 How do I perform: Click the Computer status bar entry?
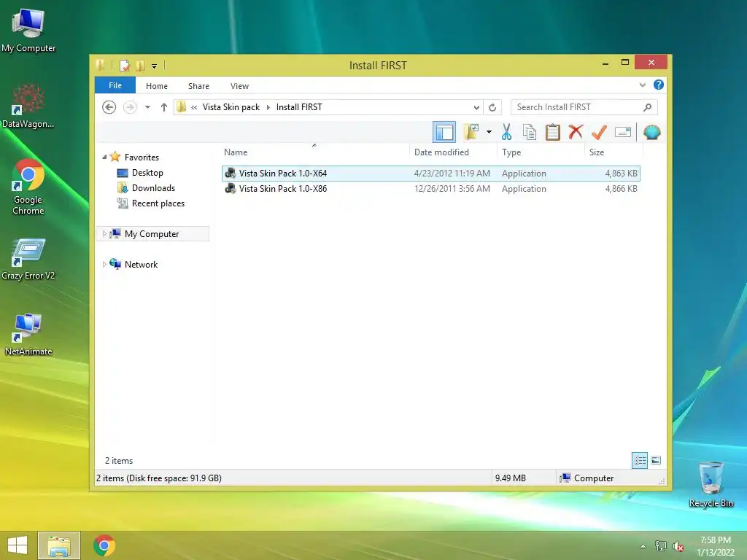tap(587, 478)
